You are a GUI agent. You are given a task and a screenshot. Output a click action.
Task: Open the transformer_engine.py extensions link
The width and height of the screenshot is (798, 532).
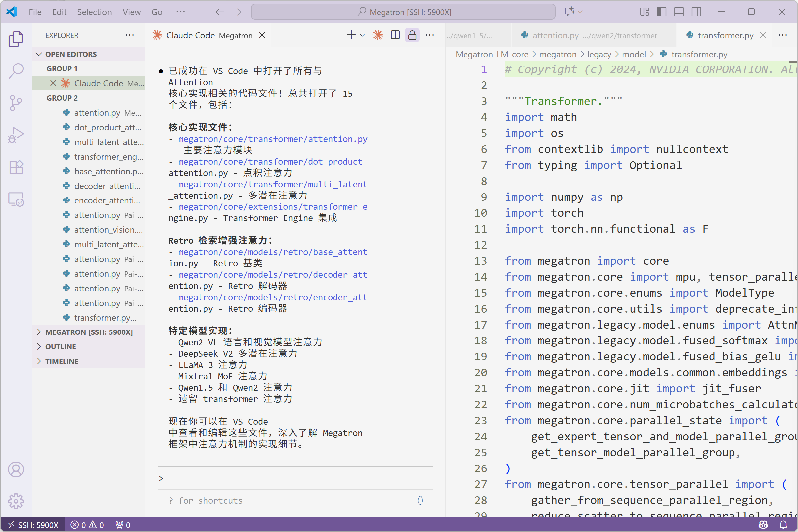click(x=273, y=206)
